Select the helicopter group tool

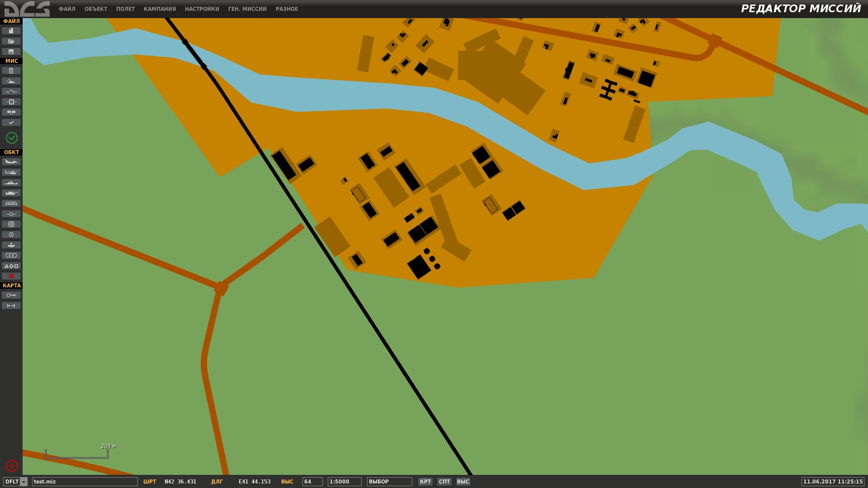[x=11, y=172]
